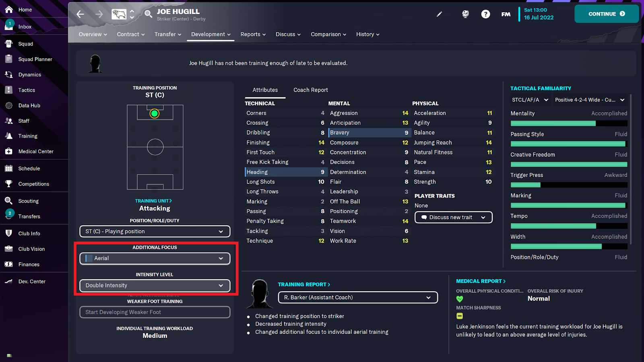Viewport: 644px width, 362px height.
Task: Click the Sat 13:00 16 Jul 2022 date
Action: coord(539,14)
